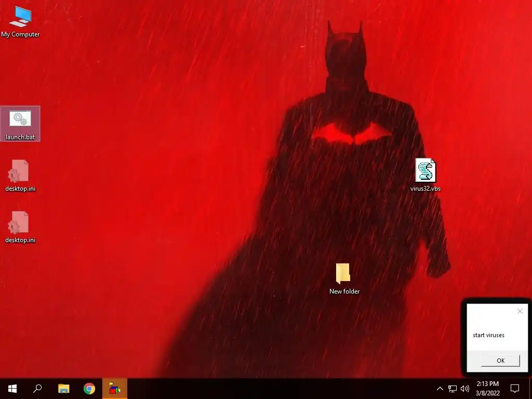Show hidden system tray icons
Image resolution: width=532 pixels, height=399 pixels.
(440, 389)
